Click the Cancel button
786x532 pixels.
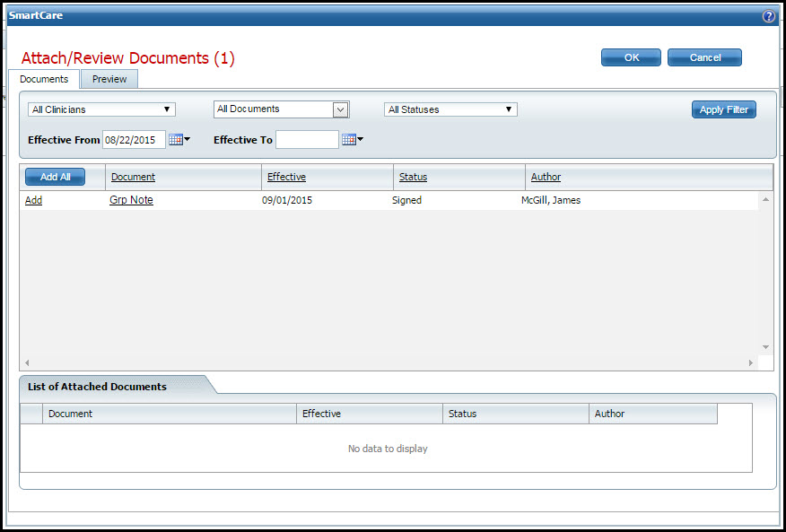coord(704,57)
